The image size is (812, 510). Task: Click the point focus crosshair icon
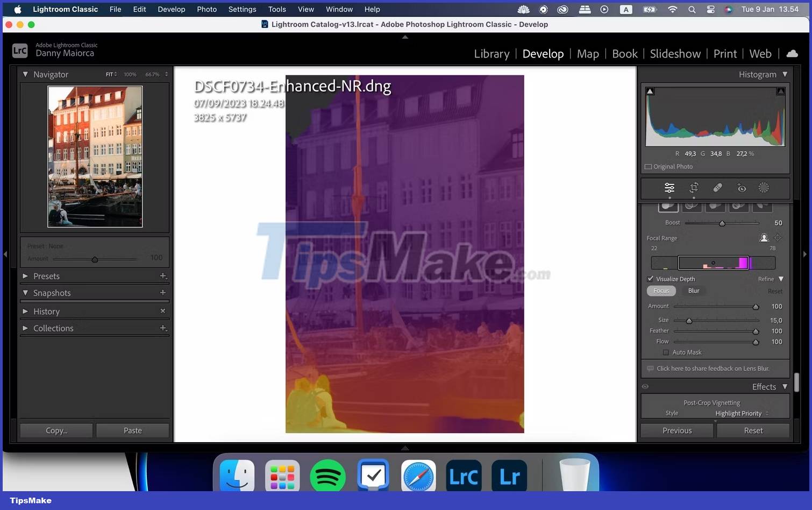777,238
